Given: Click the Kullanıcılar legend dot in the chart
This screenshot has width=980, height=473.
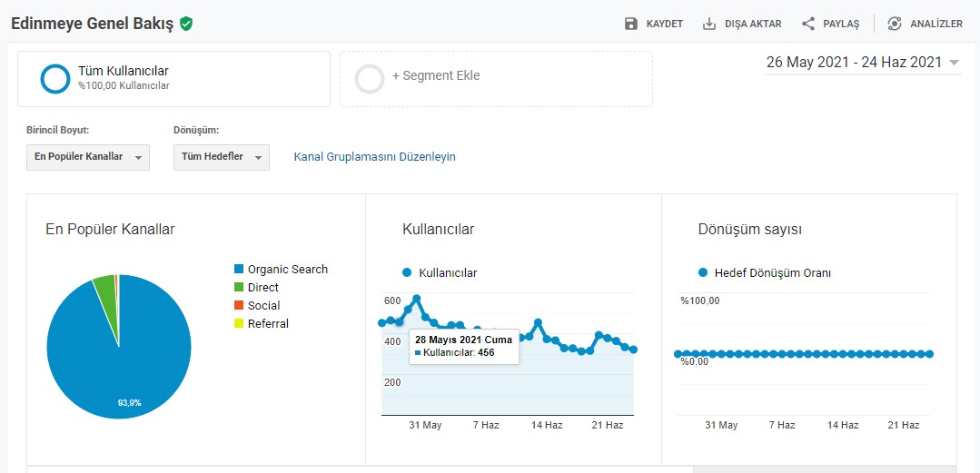Looking at the screenshot, I should pyautogui.click(x=407, y=273).
